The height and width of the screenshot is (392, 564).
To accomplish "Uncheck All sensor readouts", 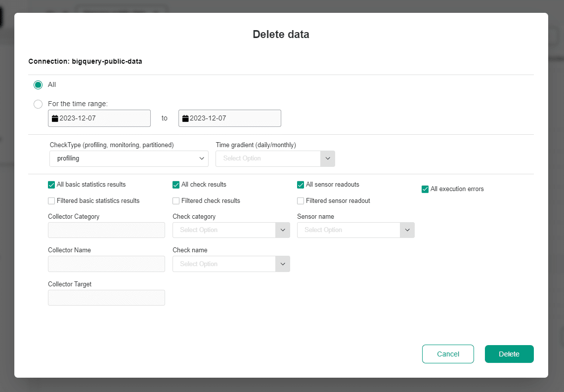I will (300, 184).
